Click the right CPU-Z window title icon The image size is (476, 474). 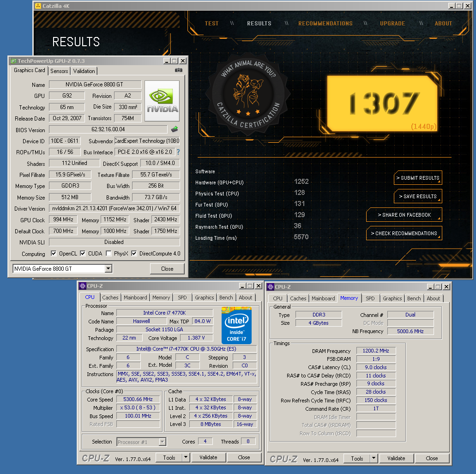tap(271, 287)
